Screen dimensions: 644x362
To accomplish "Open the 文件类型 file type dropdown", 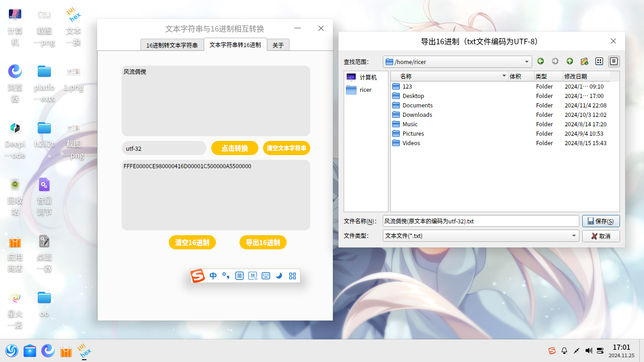I will tap(574, 236).
